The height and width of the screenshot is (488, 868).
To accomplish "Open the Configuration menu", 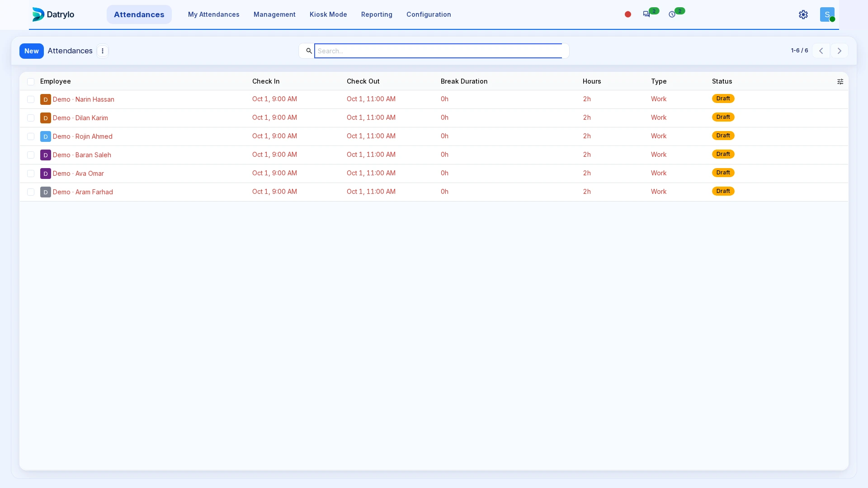I will point(429,14).
